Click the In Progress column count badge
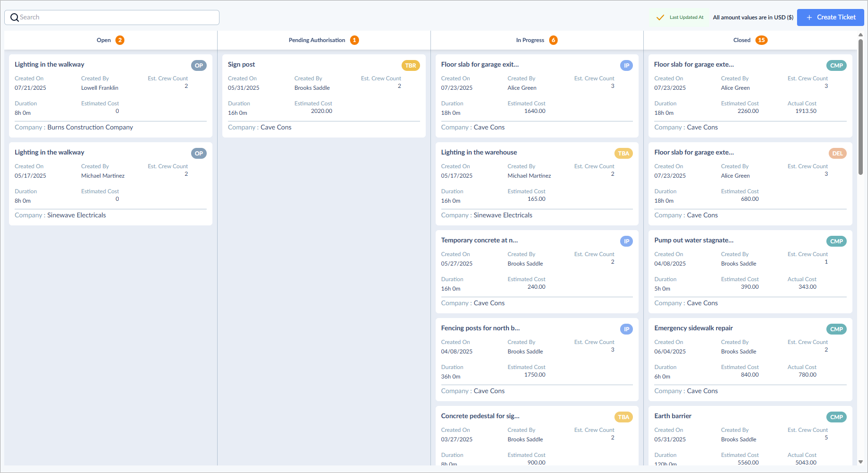 tap(553, 40)
